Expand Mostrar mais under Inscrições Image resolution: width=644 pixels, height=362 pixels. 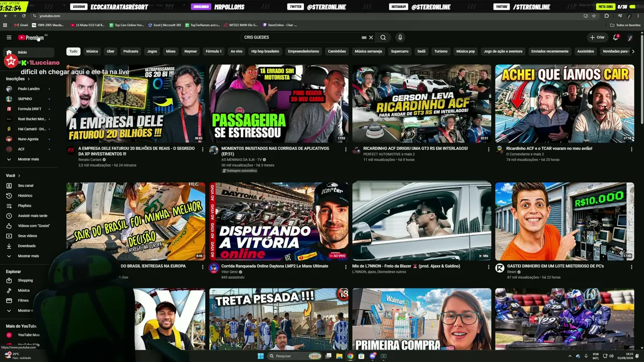coord(29,159)
